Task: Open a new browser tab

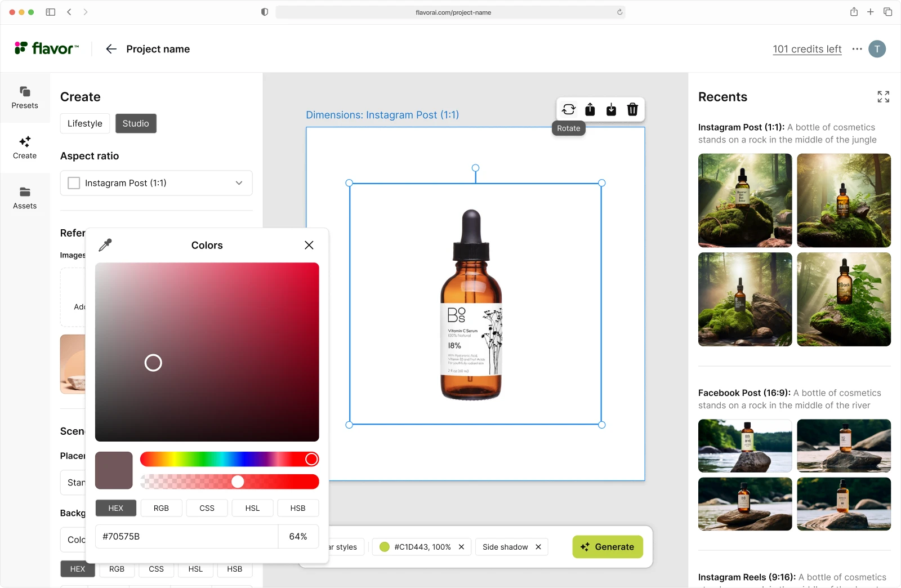Action: coord(871,12)
